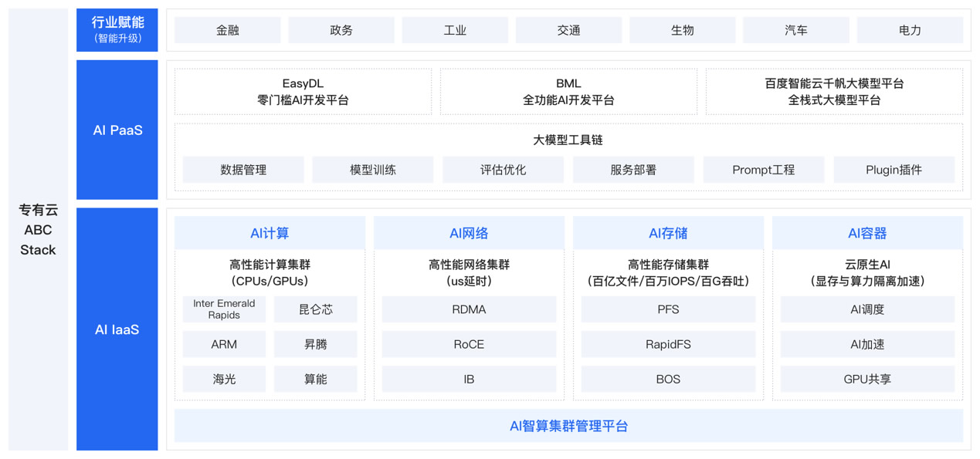The height and width of the screenshot is (459, 980).
Task: Click the AI容器 column header
Action: (867, 233)
